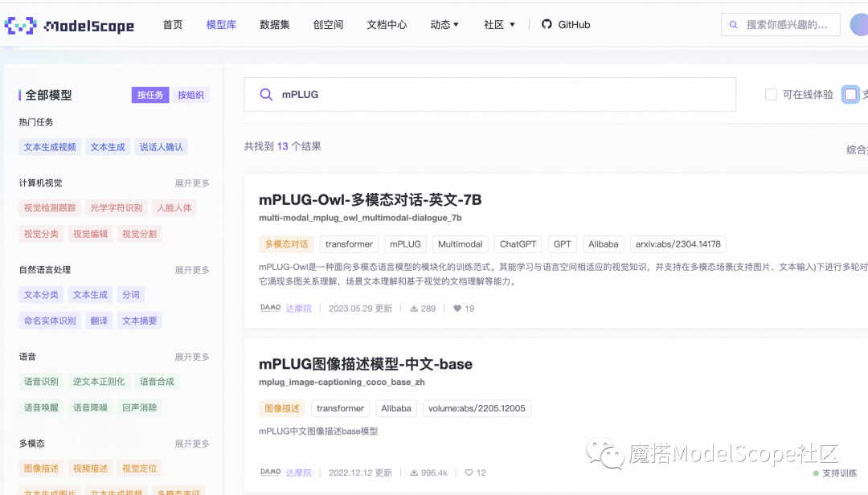
Task: Click the download count icon on mPLUG-Owl
Action: tap(413, 308)
